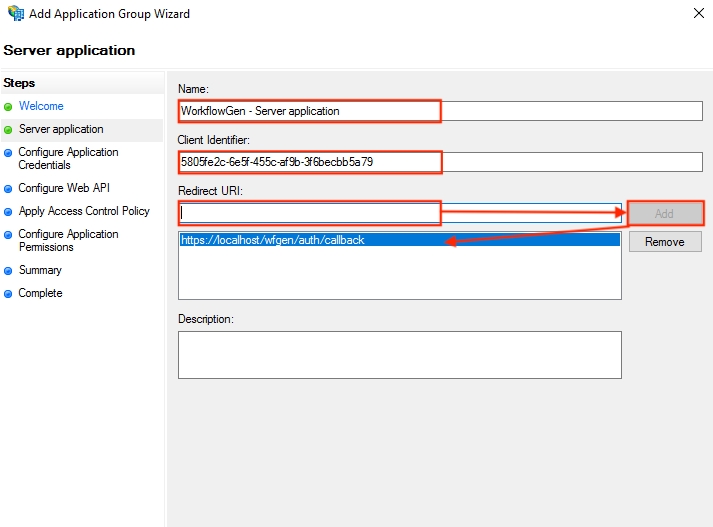713x527 pixels.
Task: Click blue bullet next to Complete step
Action: (9, 294)
